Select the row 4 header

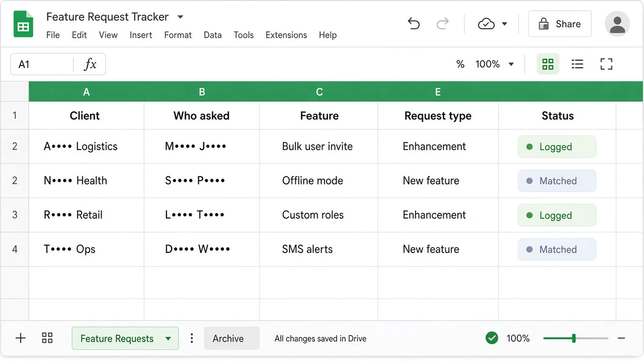15,249
